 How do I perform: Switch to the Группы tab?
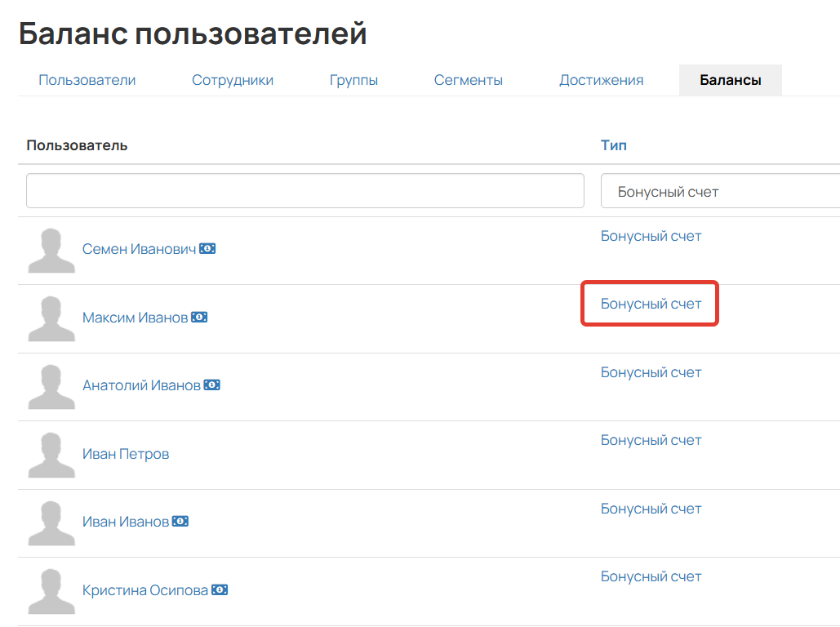[353, 79]
